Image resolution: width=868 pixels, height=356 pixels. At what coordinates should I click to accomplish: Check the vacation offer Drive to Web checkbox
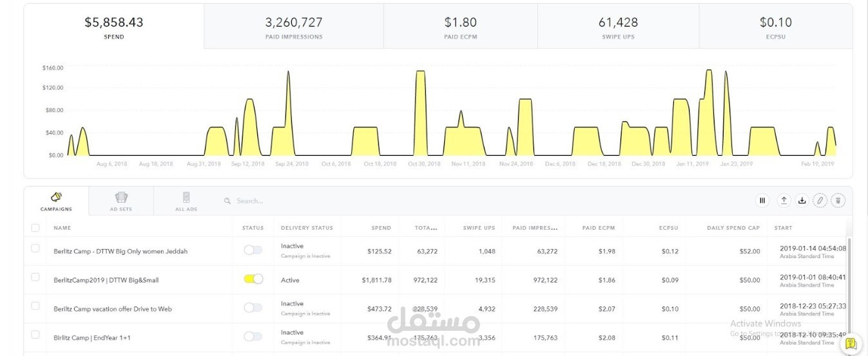[35, 306]
